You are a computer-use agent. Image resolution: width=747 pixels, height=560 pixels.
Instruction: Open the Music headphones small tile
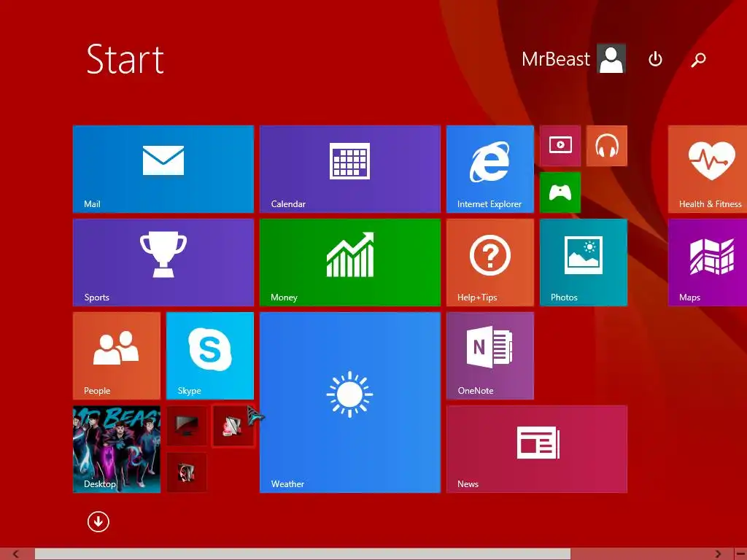click(x=607, y=146)
